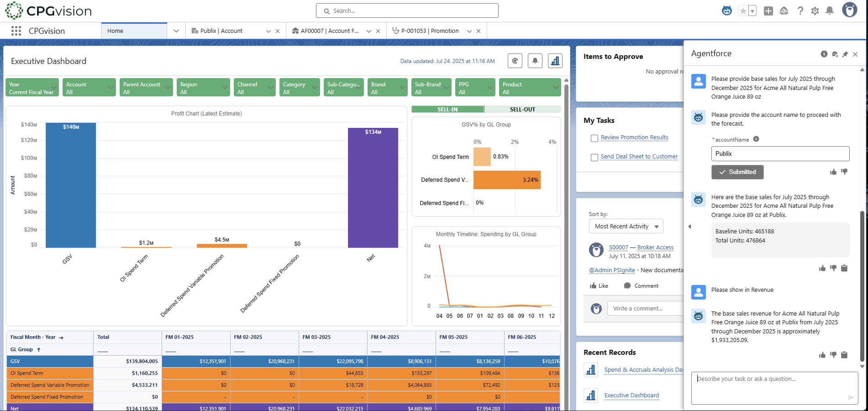Close the P-001053 Promotion tab

(x=479, y=31)
